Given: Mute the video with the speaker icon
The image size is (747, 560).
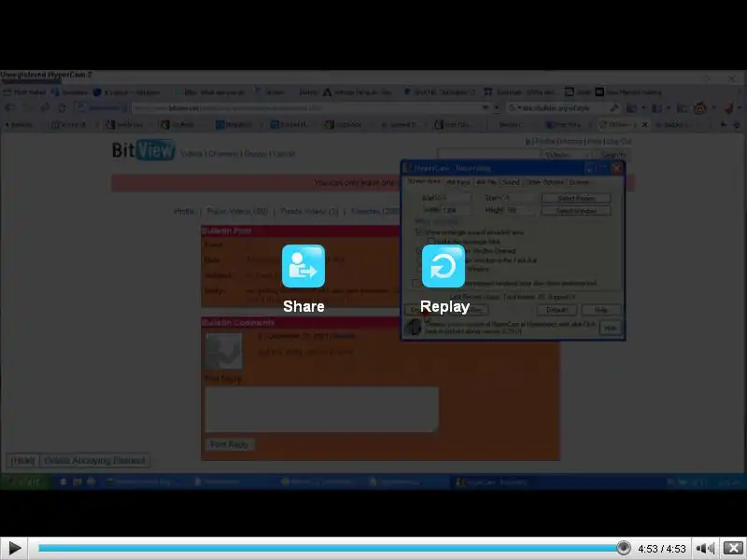Looking at the screenshot, I should (705, 549).
